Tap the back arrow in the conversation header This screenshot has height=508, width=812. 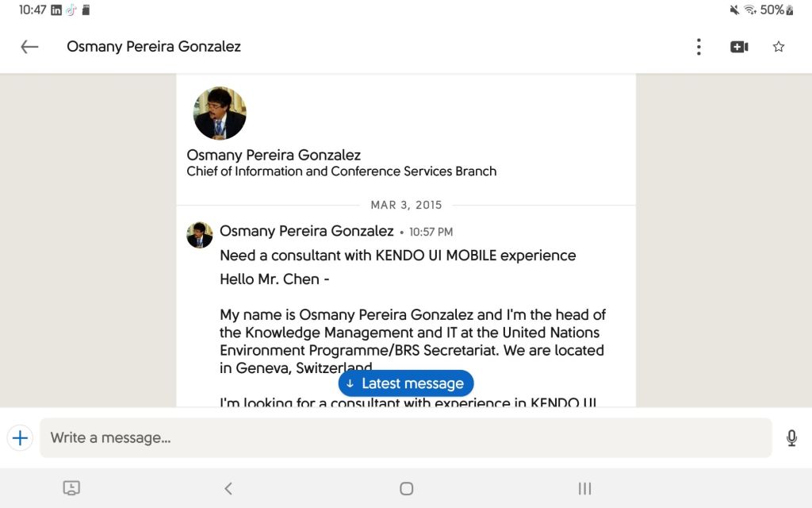(x=29, y=47)
